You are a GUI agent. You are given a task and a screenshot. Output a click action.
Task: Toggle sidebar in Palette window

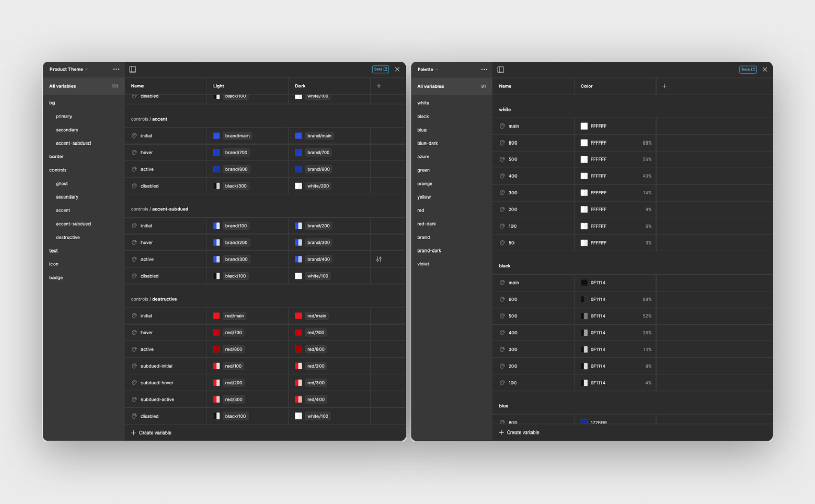(501, 69)
